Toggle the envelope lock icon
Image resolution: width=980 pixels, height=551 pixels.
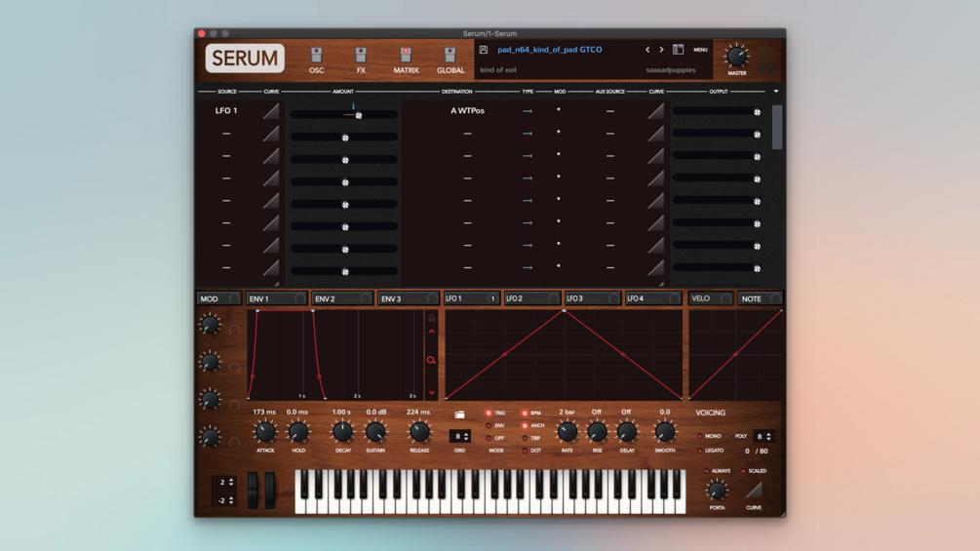[431, 318]
